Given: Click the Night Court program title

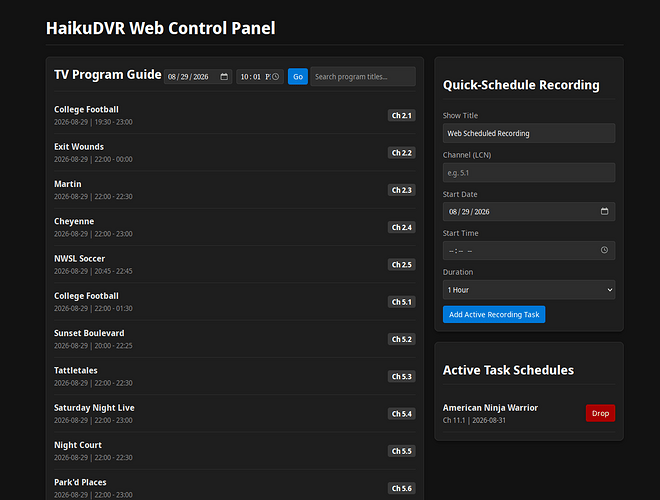Looking at the screenshot, I should click(x=78, y=445).
